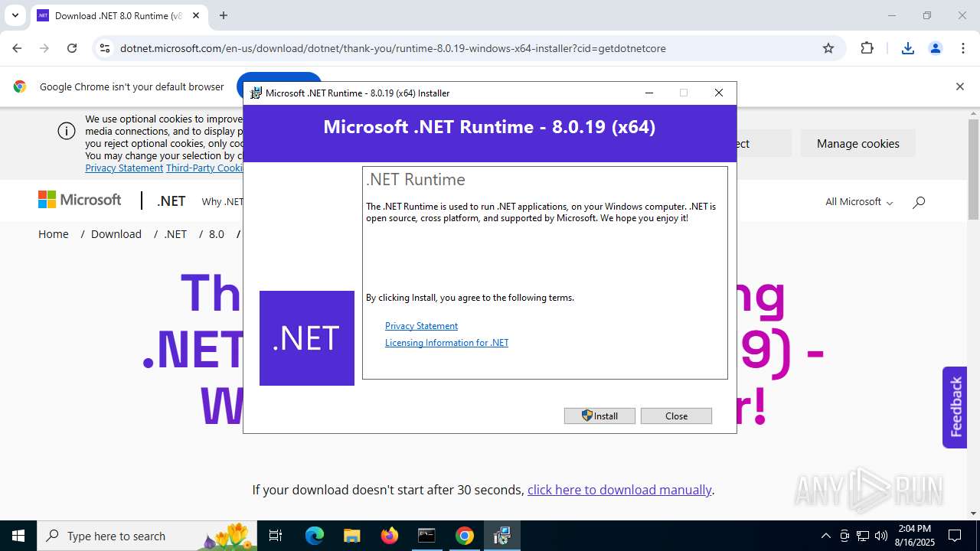Open the volume control in the system tray
The image size is (980, 551).
[881, 536]
